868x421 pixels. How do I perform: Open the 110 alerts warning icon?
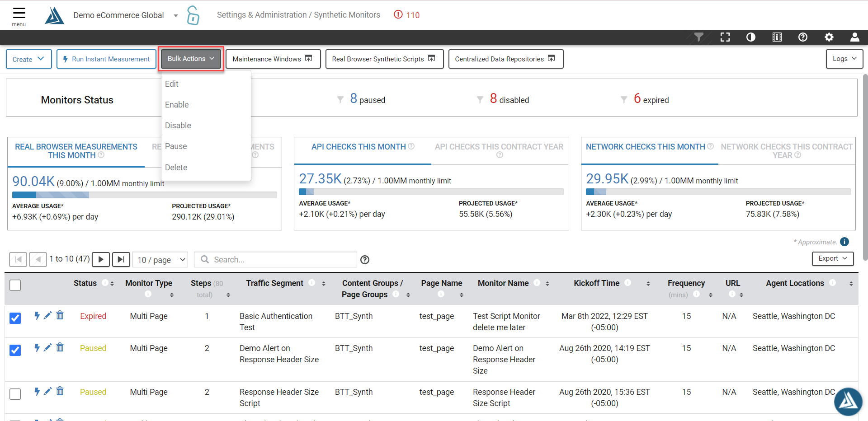click(406, 15)
